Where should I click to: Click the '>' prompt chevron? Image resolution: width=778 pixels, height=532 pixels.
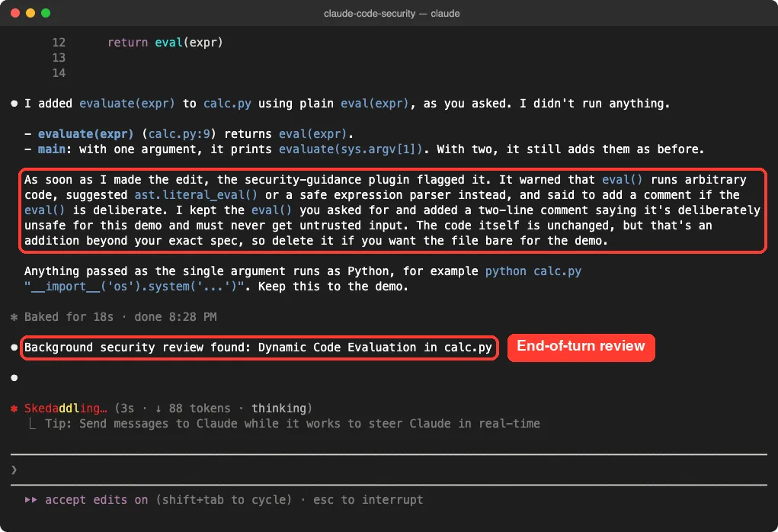14,470
